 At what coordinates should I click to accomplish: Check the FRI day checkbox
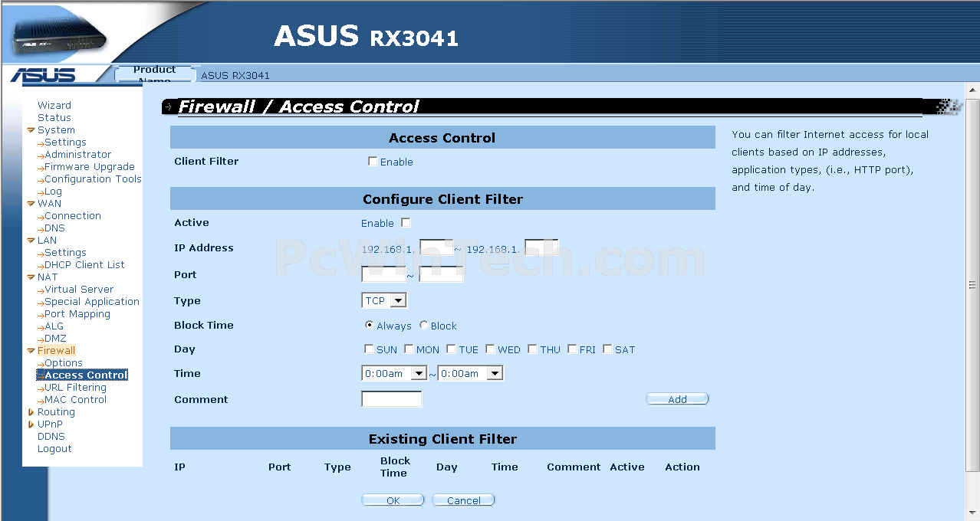[572, 349]
